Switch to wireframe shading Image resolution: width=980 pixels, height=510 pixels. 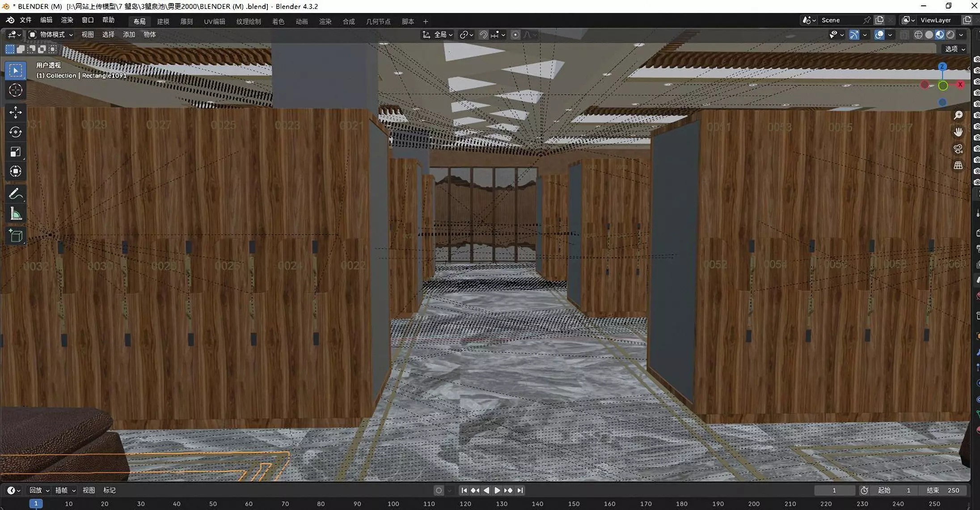[918, 34]
